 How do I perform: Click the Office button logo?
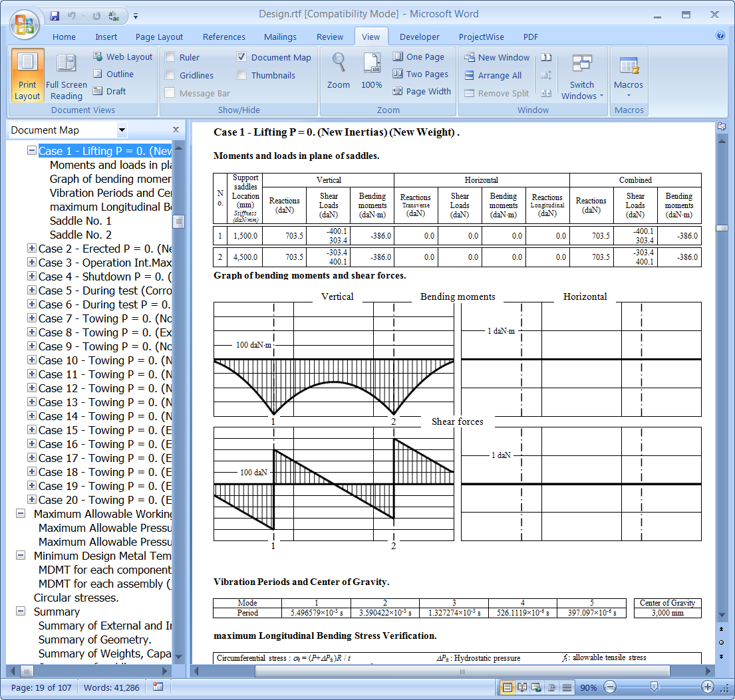pyautogui.click(x=25, y=25)
